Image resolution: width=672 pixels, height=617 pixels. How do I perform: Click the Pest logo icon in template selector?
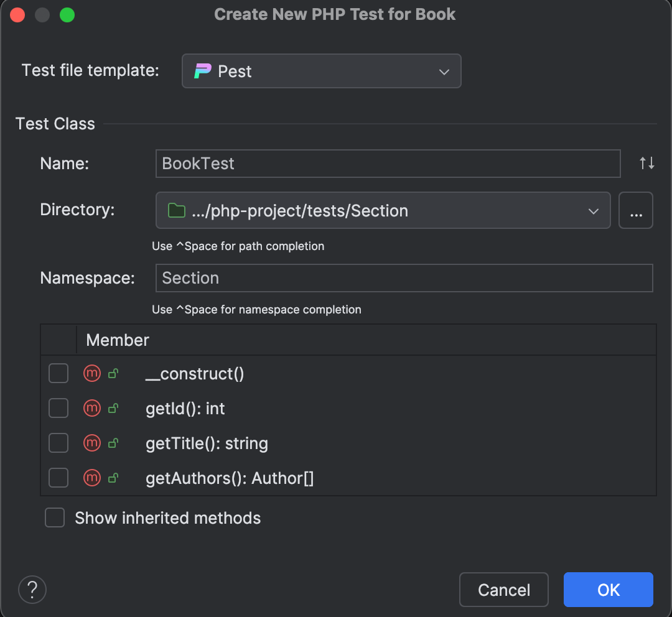click(203, 71)
